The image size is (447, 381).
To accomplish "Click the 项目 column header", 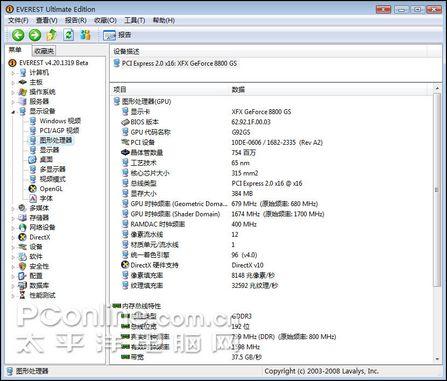I will pyautogui.click(x=169, y=90).
